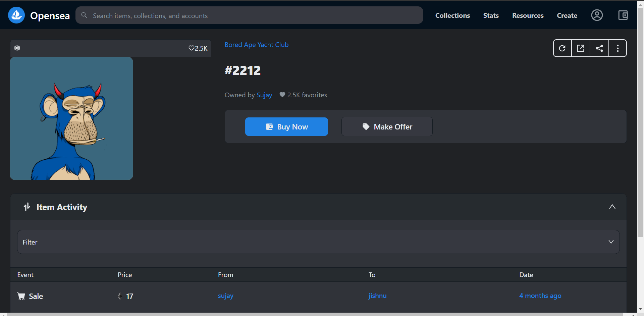Toggle the 2.5K favorite heart on the card
The image size is (644, 316).
[192, 48]
